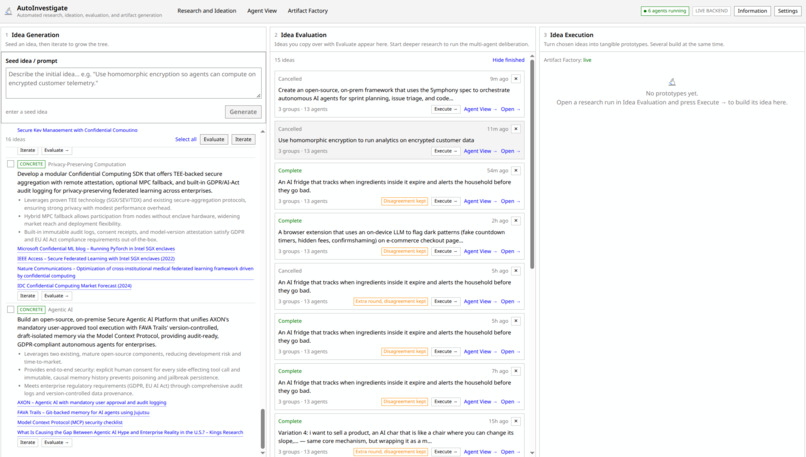This screenshot has width=806, height=457.
Task: Open the Information page
Action: pyautogui.click(x=752, y=11)
